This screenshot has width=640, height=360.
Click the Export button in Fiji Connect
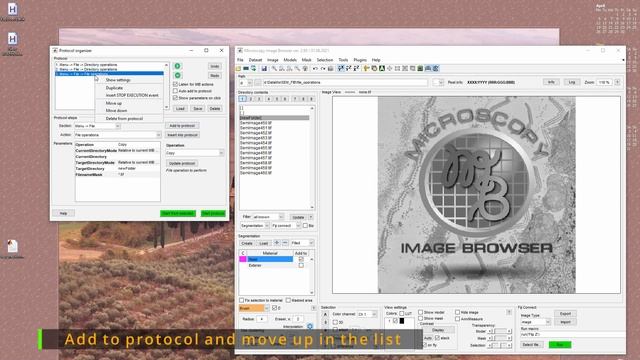point(565,313)
